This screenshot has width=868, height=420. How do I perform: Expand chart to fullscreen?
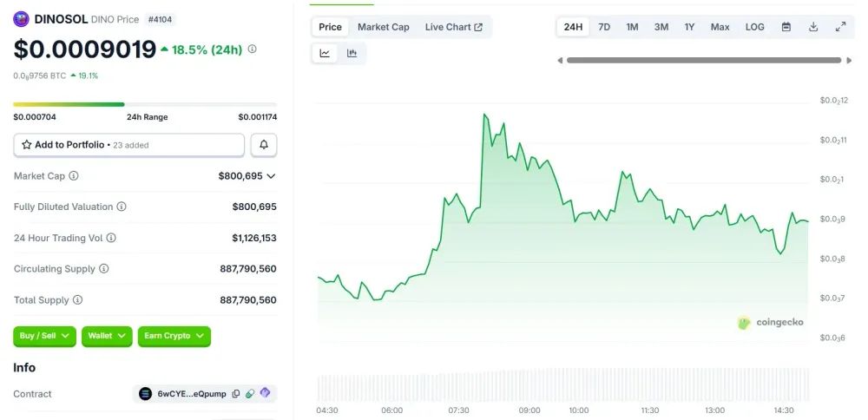click(840, 27)
